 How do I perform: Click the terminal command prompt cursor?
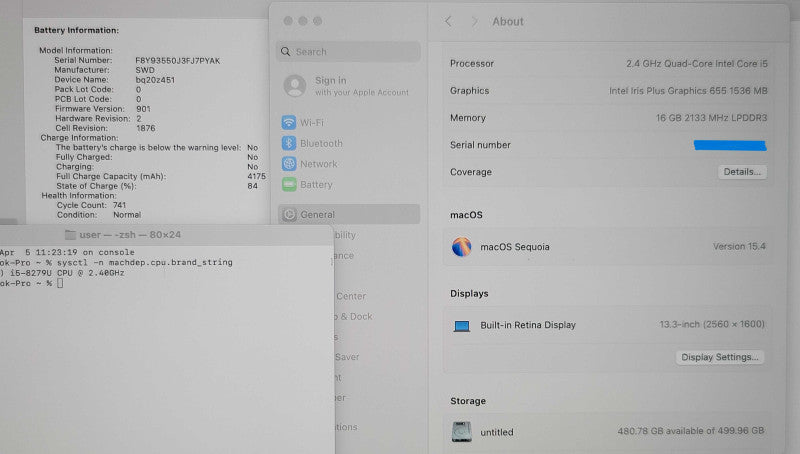tap(60, 283)
